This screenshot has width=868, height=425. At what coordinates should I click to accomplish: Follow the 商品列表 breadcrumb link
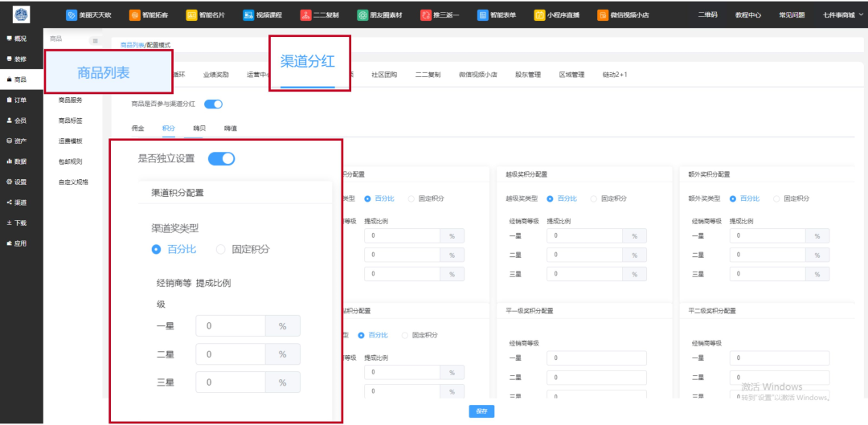(x=133, y=45)
